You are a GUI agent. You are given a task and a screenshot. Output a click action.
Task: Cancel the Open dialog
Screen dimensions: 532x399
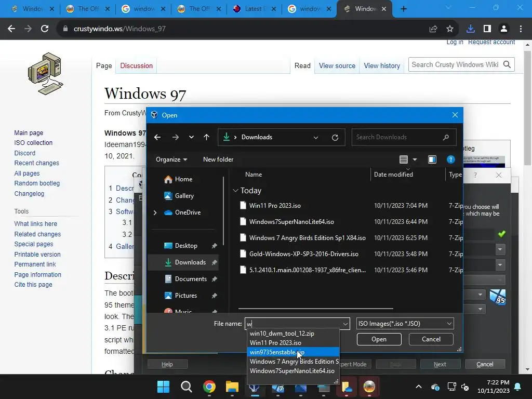click(x=431, y=339)
